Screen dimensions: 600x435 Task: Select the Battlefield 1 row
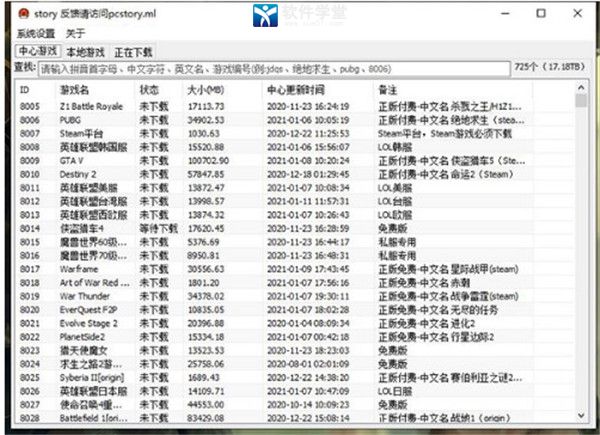pyautogui.click(x=294, y=418)
